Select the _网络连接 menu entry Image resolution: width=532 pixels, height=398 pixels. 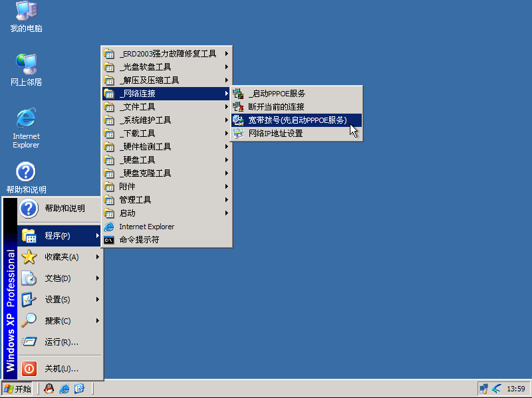click(x=167, y=94)
